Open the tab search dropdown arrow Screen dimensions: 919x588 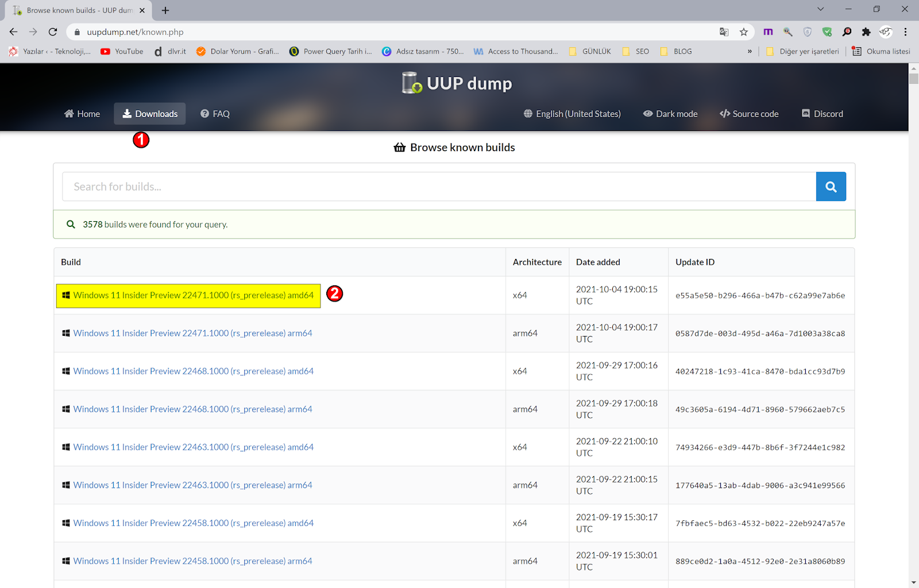(820, 9)
